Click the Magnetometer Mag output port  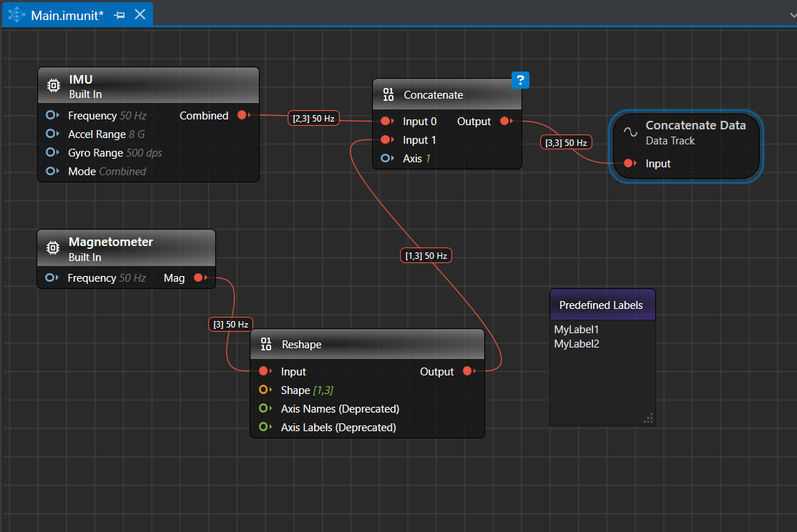(x=200, y=278)
